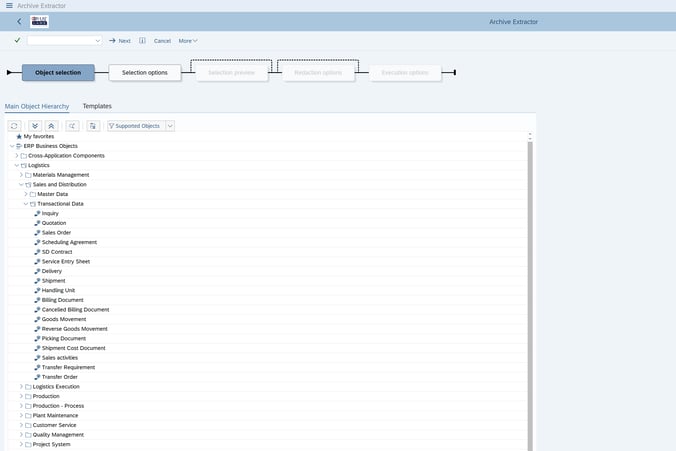Open the command field dropdown
The width and height of the screenshot is (676, 451).
click(97, 41)
